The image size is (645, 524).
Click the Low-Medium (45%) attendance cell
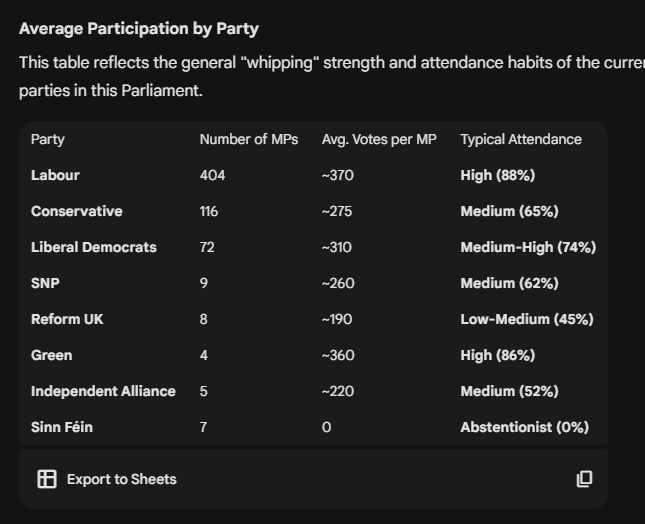point(526,319)
